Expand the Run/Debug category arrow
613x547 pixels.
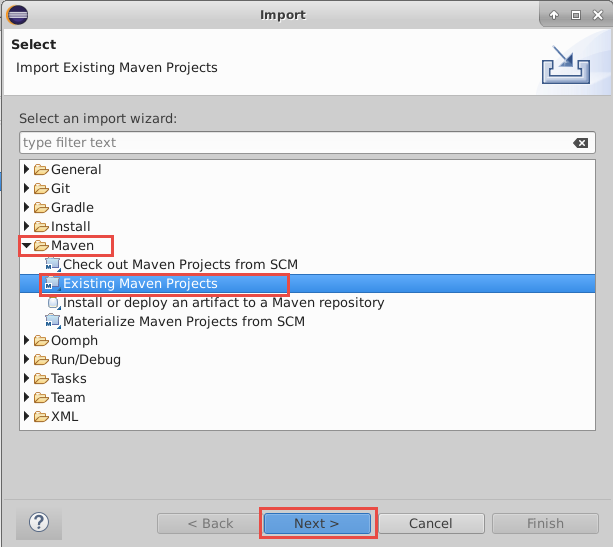pos(27,359)
